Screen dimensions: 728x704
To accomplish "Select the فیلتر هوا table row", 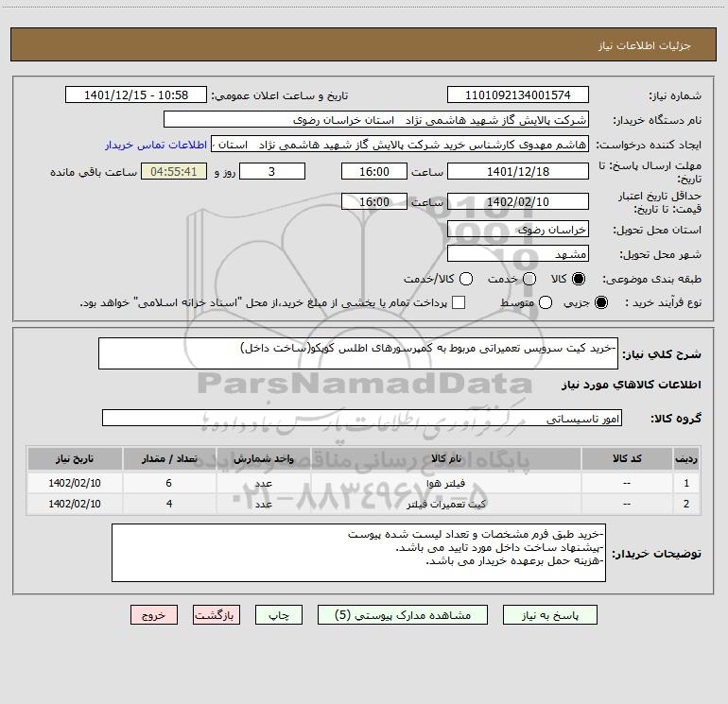I will 363,483.
